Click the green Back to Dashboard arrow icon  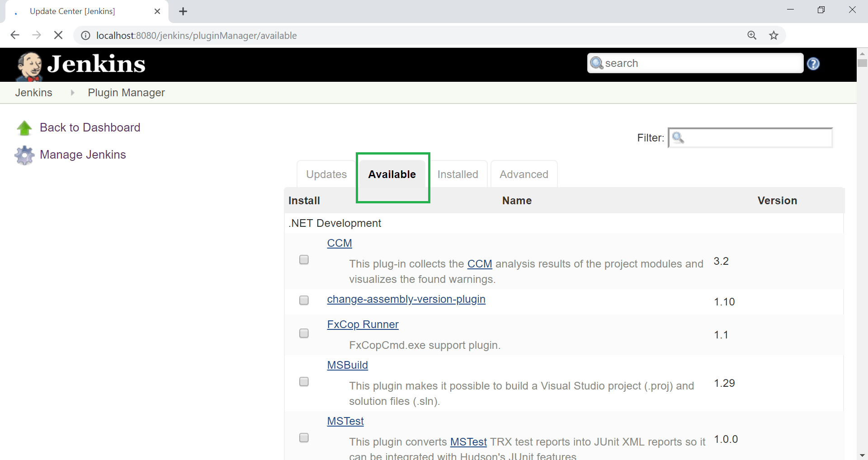(x=24, y=128)
